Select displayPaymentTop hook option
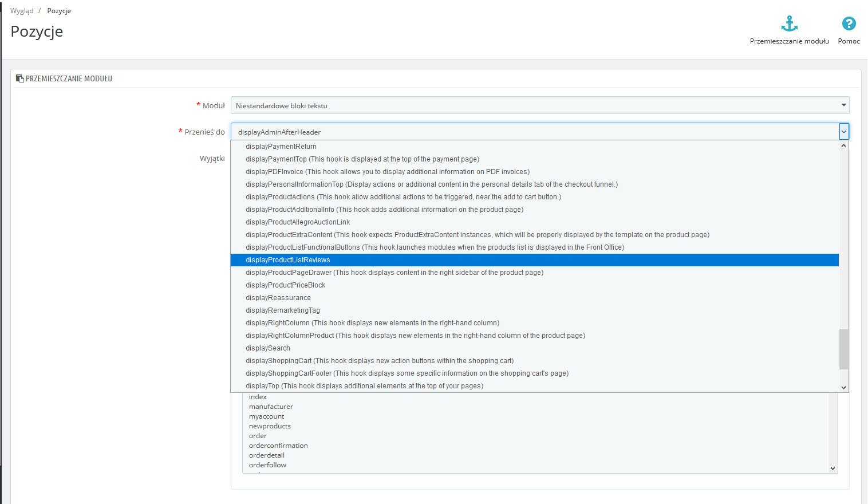The height and width of the screenshot is (504, 868). click(x=535, y=159)
